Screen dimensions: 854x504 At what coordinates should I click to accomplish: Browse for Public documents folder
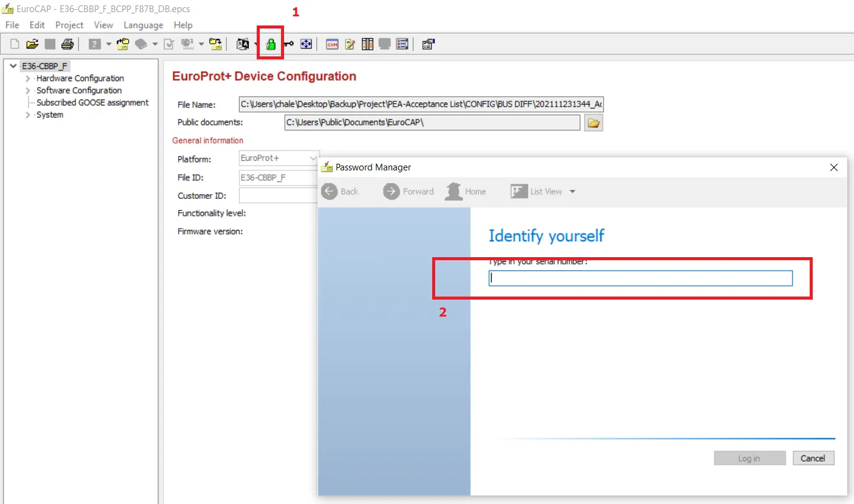[x=594, y=123]
